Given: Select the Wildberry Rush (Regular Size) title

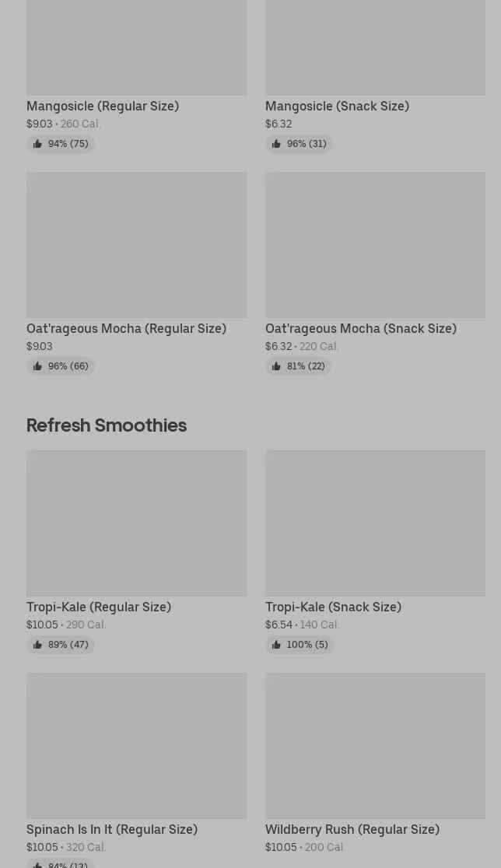Looking at the screenshot, I should 352,829.
